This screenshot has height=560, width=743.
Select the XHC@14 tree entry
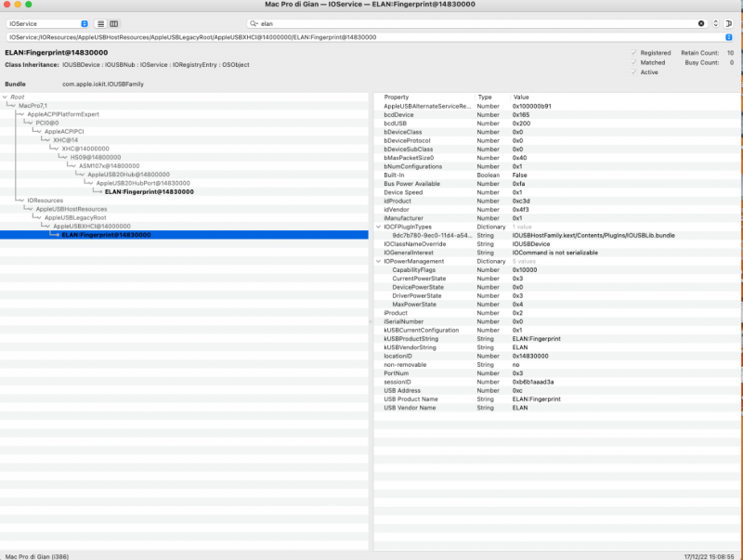click(65, 140)
